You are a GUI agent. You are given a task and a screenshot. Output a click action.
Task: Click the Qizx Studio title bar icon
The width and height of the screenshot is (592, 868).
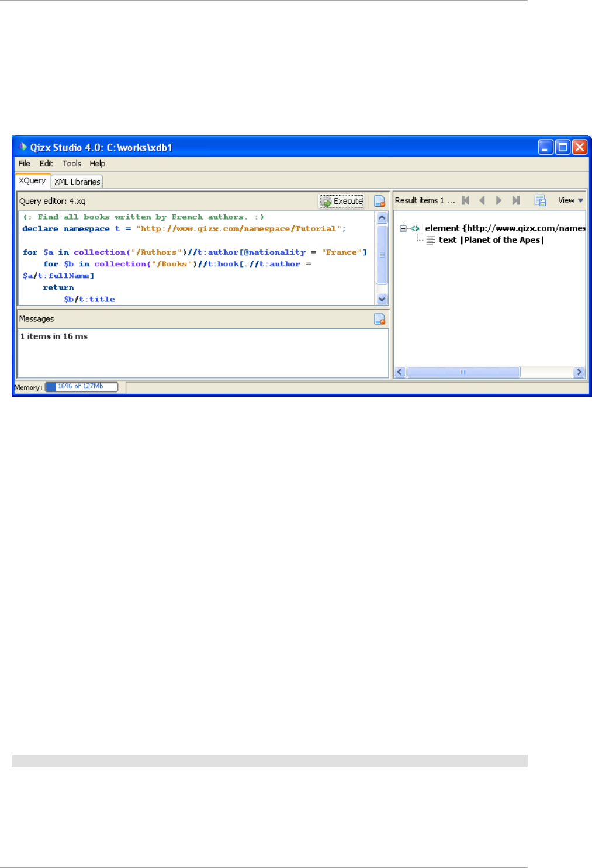coord(23,147)
